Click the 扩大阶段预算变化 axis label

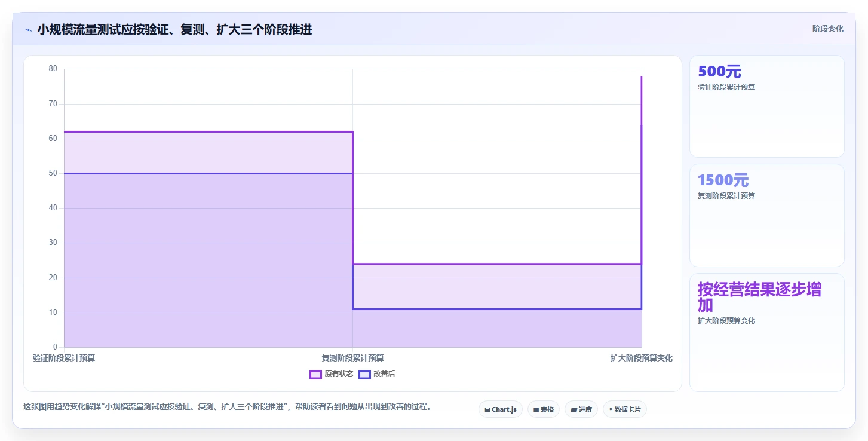tap(642, 359)
